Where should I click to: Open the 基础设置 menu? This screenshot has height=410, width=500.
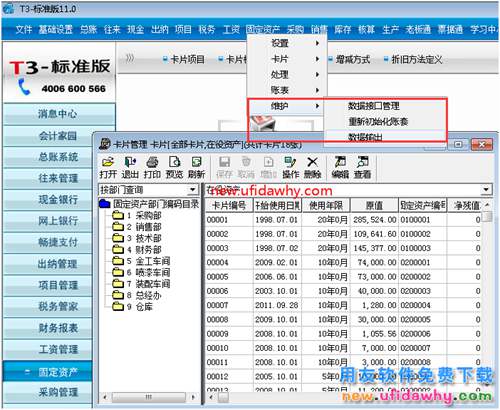[55, 30]
